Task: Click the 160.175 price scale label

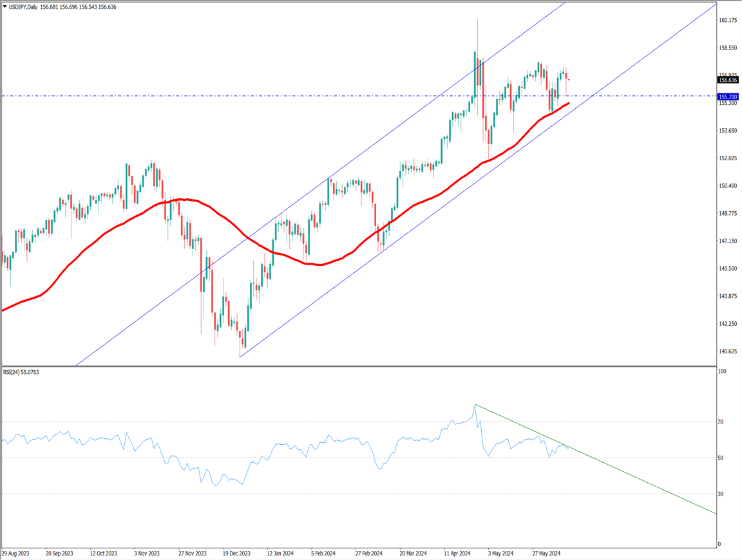Action: (728, 21)
